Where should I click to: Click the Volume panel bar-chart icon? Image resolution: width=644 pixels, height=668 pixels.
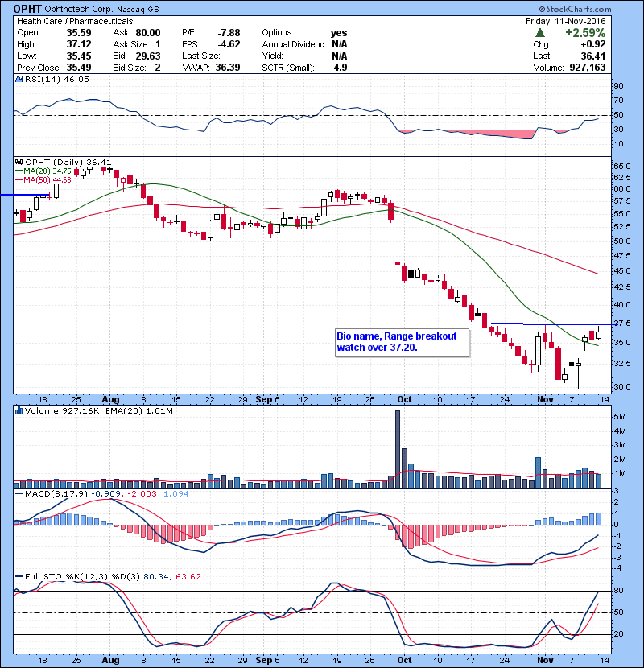click(x=19, y=410)
